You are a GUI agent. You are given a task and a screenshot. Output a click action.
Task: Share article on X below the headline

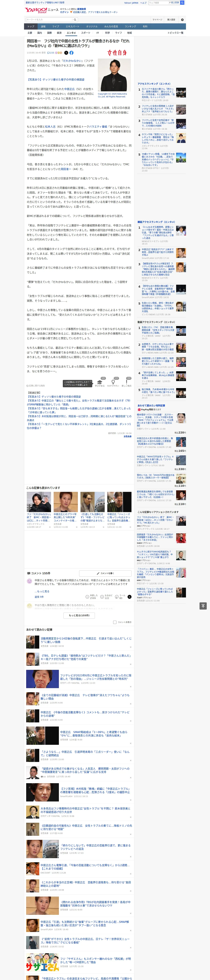point(66,53)
